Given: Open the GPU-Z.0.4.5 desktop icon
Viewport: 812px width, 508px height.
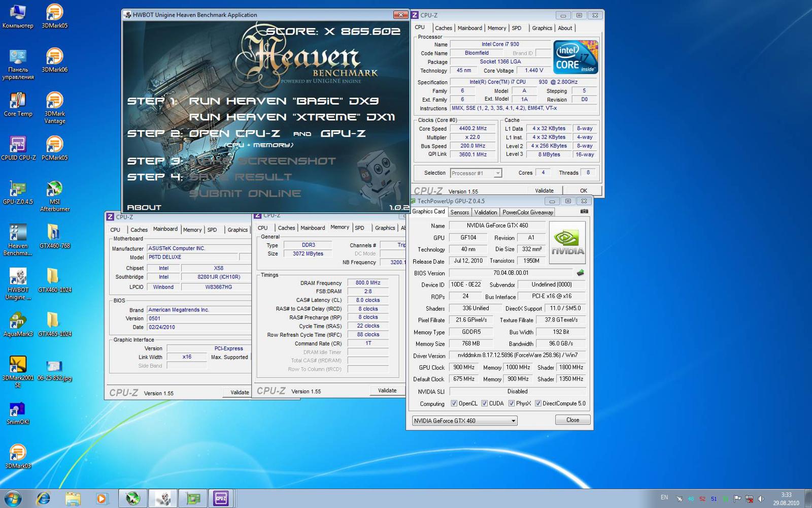Looking at the screenshot, I should coord(18,193).
